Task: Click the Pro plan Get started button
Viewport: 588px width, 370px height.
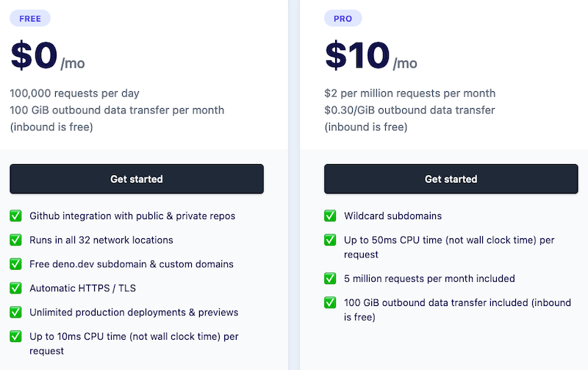Action: coord(451,179)
